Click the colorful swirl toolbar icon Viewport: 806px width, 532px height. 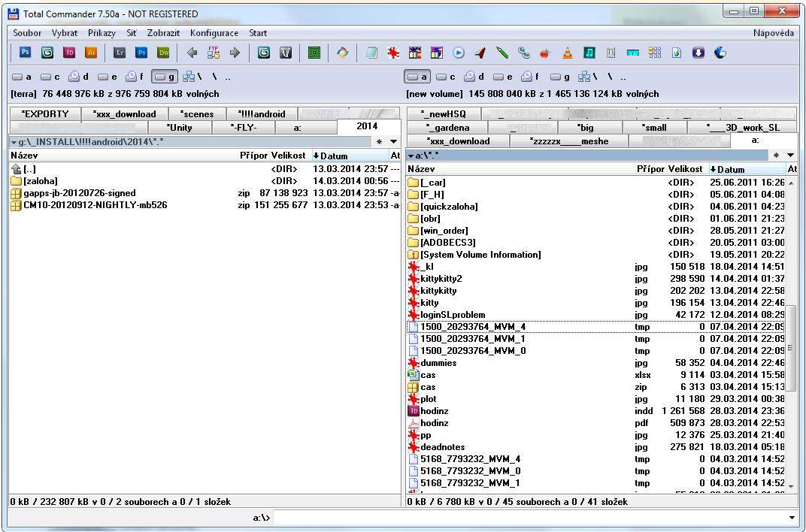(x=342, y=53)
